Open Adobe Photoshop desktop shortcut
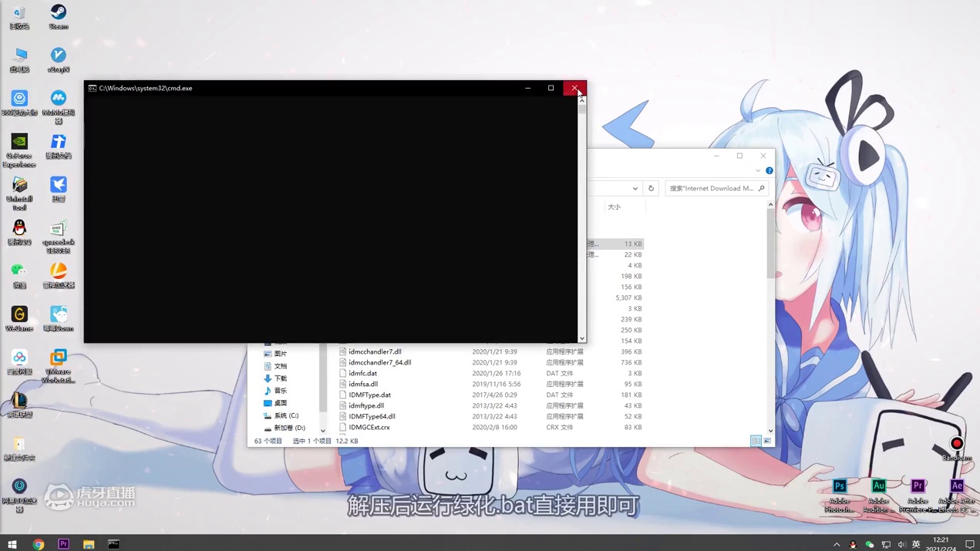 (840, 495)
